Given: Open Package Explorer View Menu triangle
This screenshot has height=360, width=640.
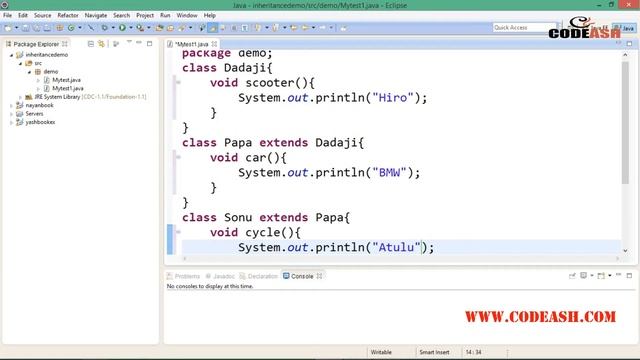Looking at the screenshot, I should (x=129, y=42).
